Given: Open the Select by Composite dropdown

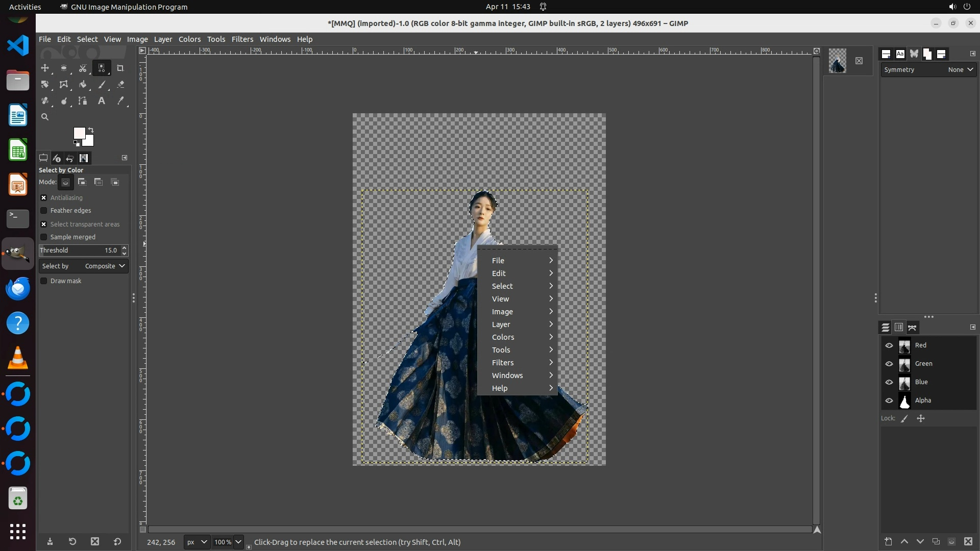Looking at the screenshot, I should click(84, 266).
